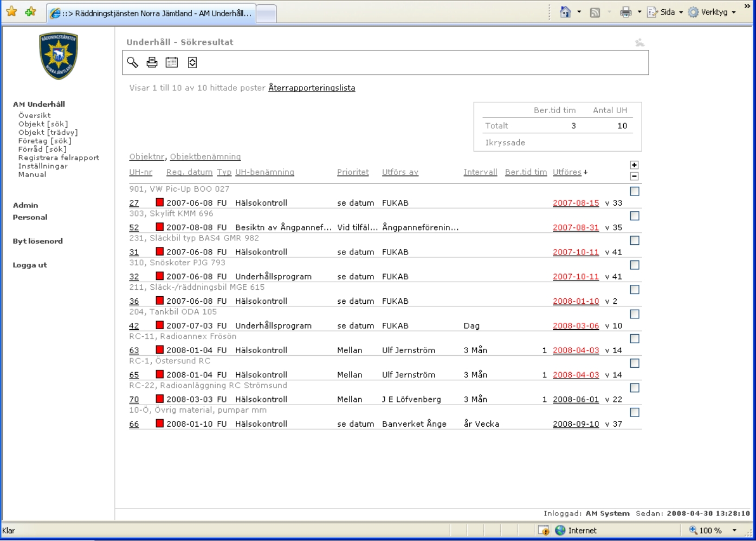Click the magnifying glass search icon
Screen dimensions: 756x541
[x=133, y=63]
